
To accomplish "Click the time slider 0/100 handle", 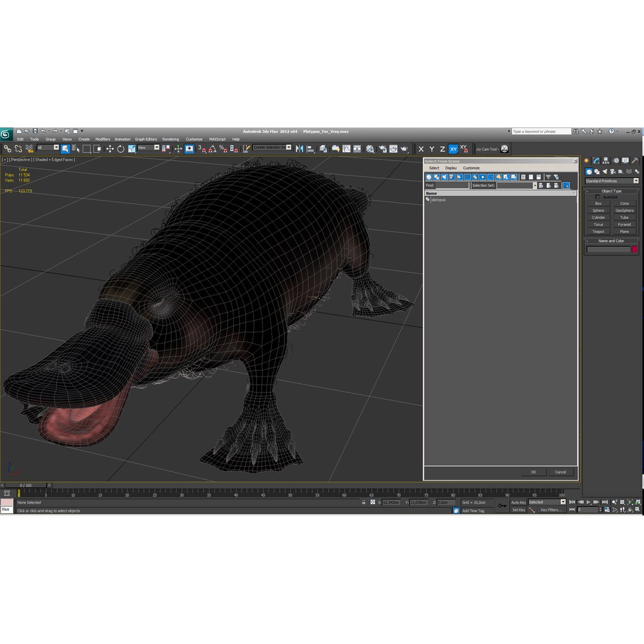I will 26,485.
